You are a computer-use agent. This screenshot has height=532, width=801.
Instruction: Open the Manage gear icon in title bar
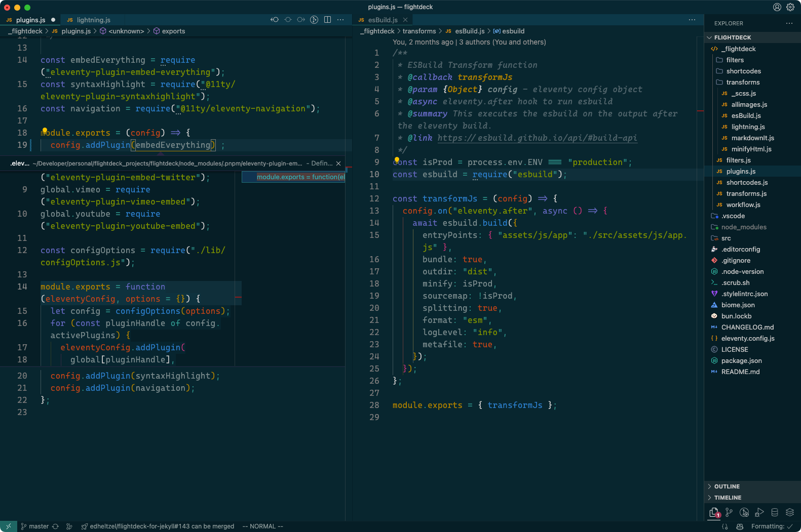[x=790, y=7]
